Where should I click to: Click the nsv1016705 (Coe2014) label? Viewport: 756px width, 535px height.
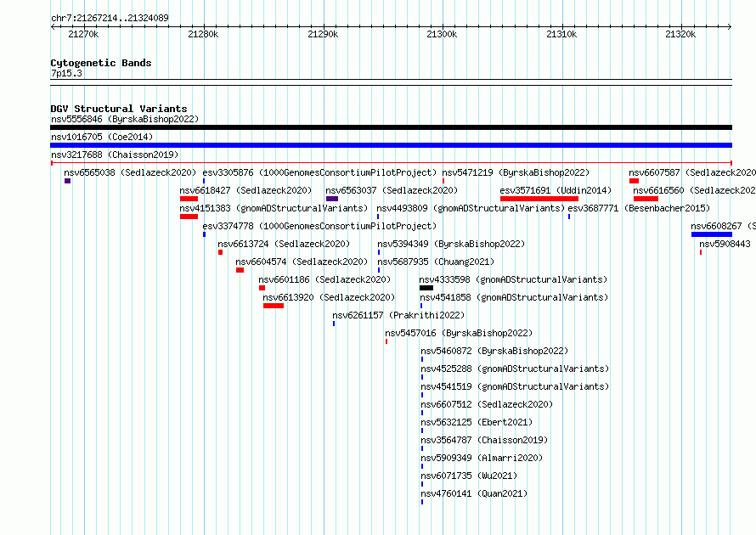[102, 137]
